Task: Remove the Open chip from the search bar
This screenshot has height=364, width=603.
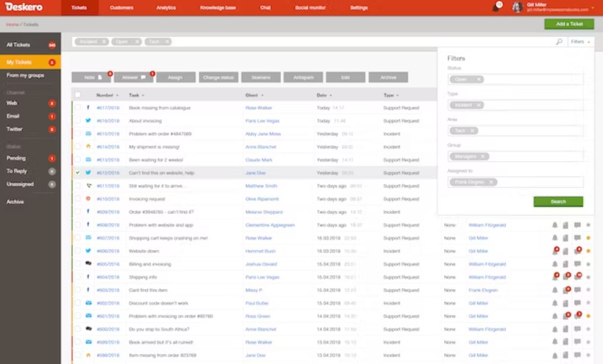Action: tap(137, 41)
